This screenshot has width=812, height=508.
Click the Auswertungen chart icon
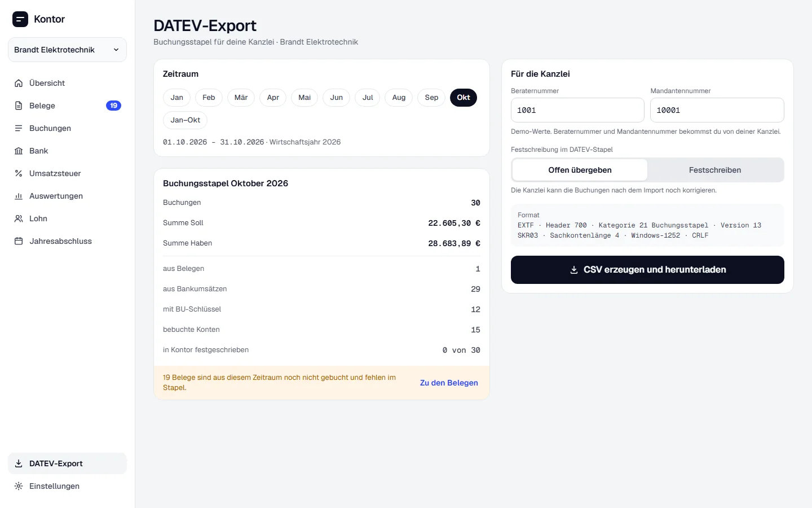point(19,196)
